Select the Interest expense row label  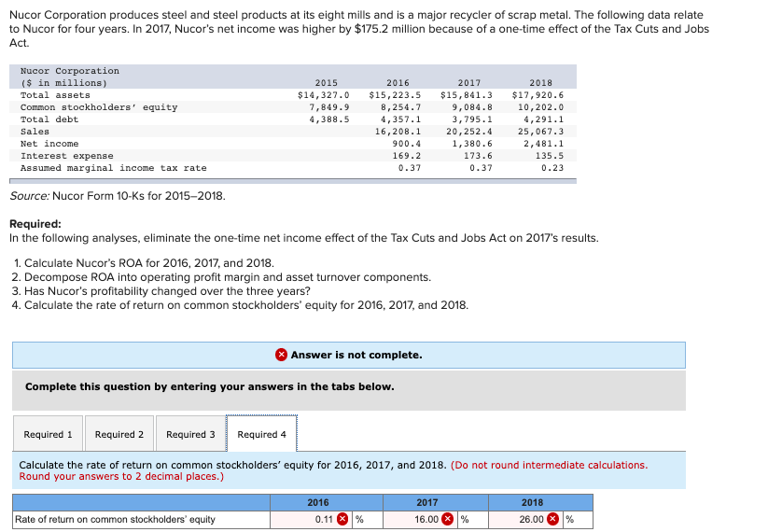67,156
